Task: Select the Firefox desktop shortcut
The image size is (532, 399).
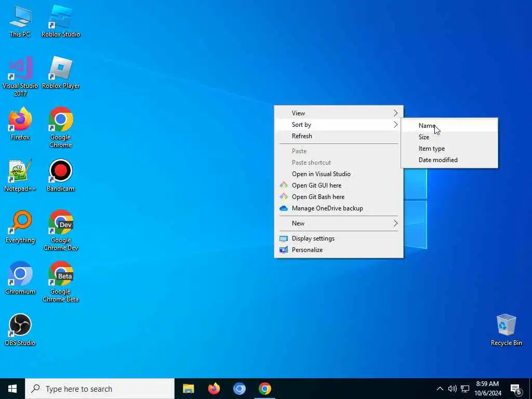Action: [x=20, y=124]
